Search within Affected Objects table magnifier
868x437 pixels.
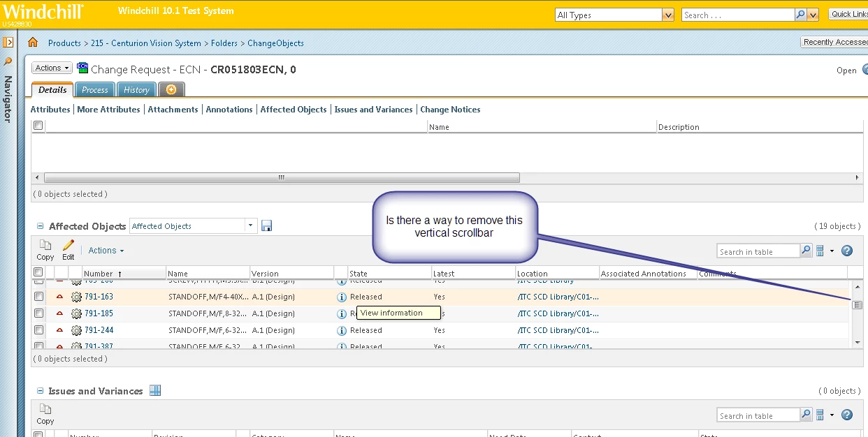tap(806, 251)
